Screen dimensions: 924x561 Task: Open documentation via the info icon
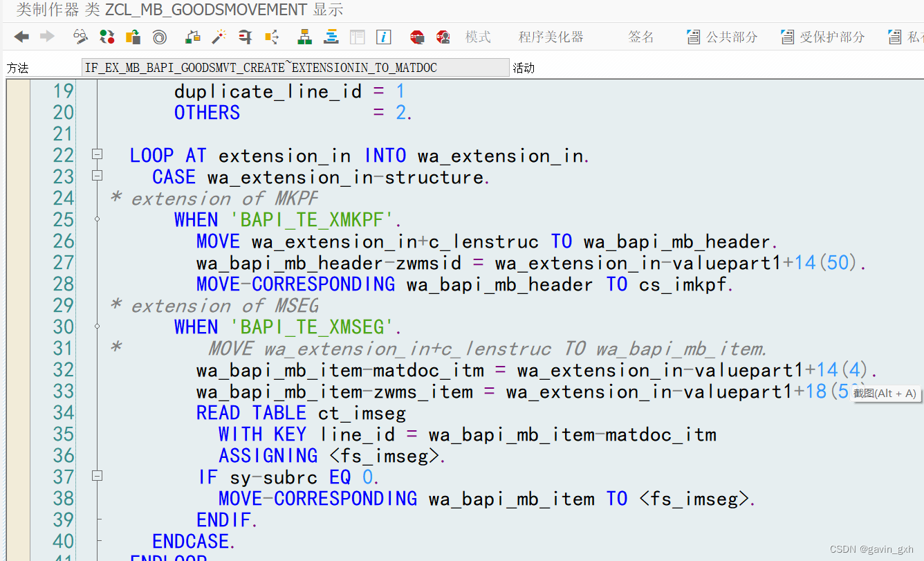[382, 36]
